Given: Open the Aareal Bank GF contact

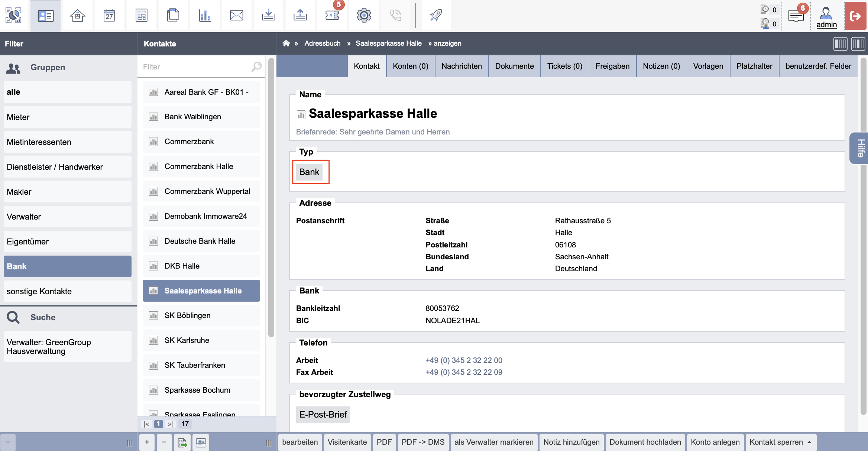Looking at the screenshot, I should pyautogui.click(x=201, y=92).
